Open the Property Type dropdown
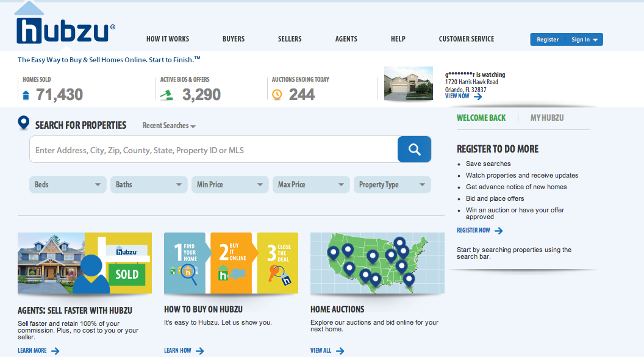The image size is (644, 357). (392, 184)
